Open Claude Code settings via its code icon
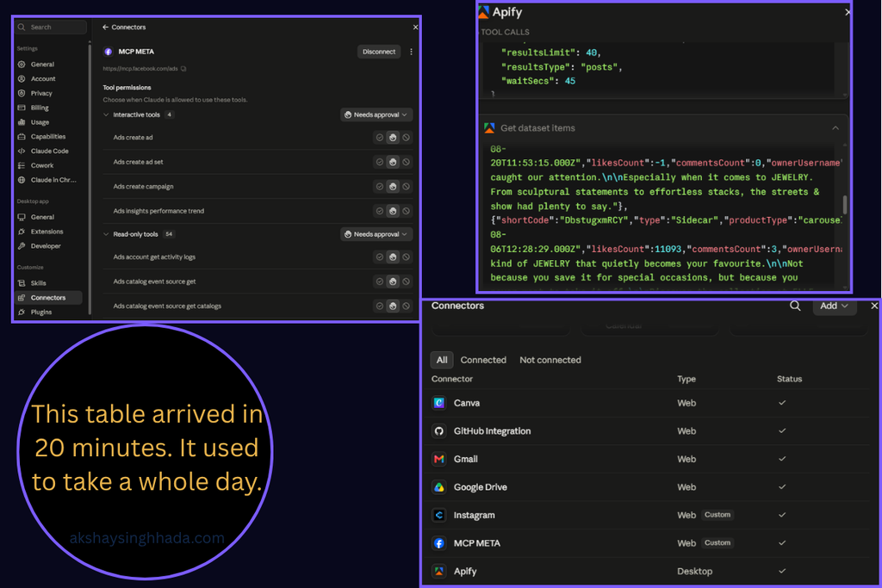Image resolution: width=882 pixels, height=588 pixels. pyautogui.click(x=22, y=152)
